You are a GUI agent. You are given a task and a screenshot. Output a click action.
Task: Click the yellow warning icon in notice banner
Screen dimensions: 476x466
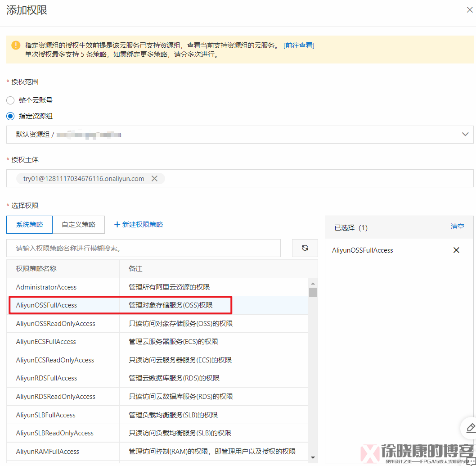(16, 45)
